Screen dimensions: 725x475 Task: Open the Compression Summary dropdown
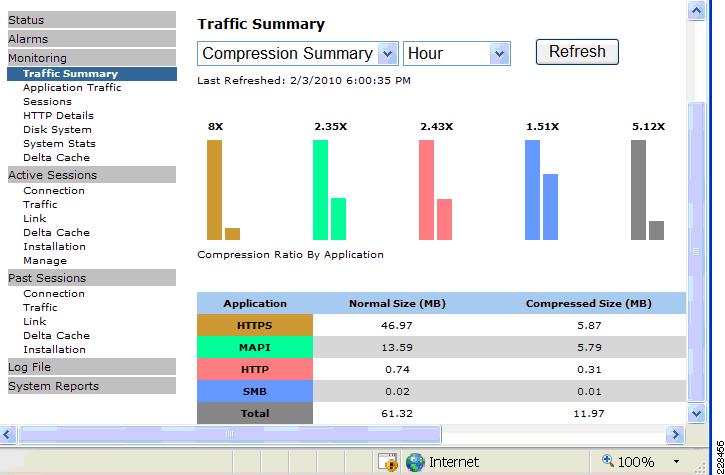pos(387,54)
